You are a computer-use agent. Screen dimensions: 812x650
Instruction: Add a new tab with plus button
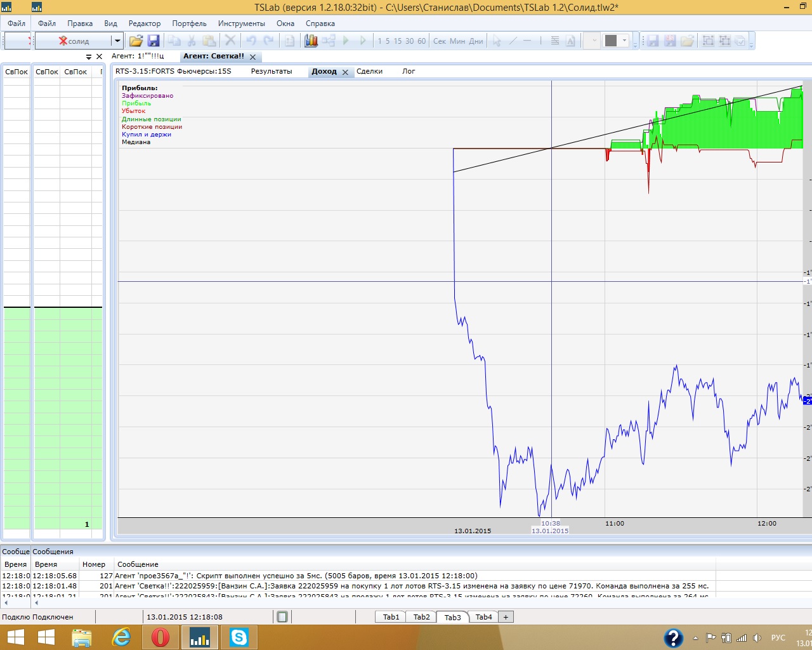506,617
